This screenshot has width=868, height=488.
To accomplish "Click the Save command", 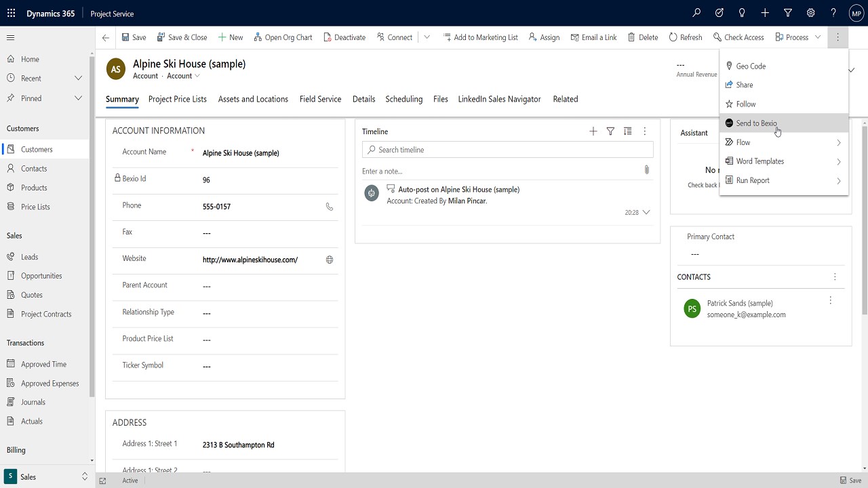I will pos(134,37).
